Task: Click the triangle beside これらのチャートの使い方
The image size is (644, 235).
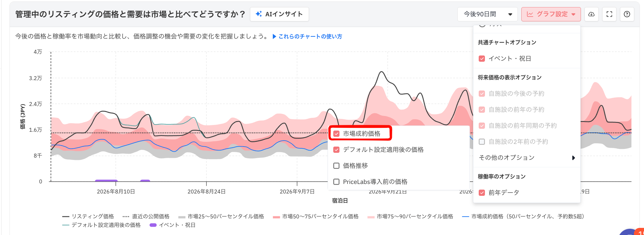Action: 274,36
